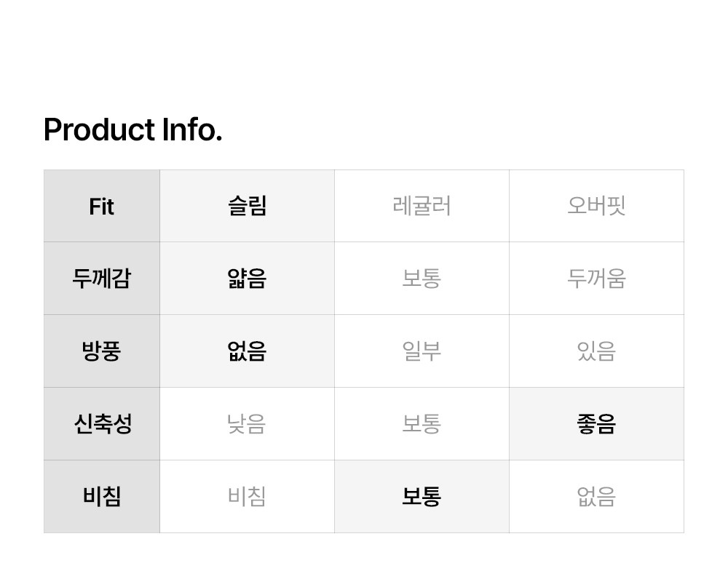Image resolution: width=728 pixels, height=563 pixels.
Task: Click the Fit row header
Action: [102, 206]
